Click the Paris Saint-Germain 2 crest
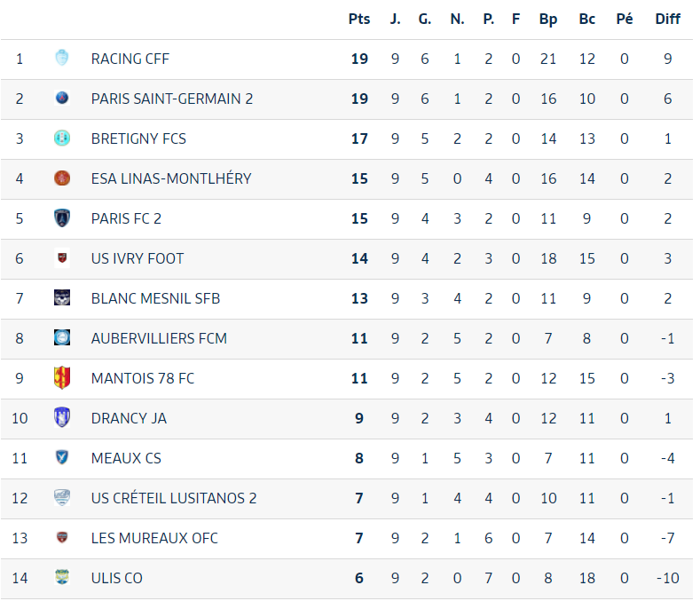The image size is (700, 601). click(x=62, y=98)
